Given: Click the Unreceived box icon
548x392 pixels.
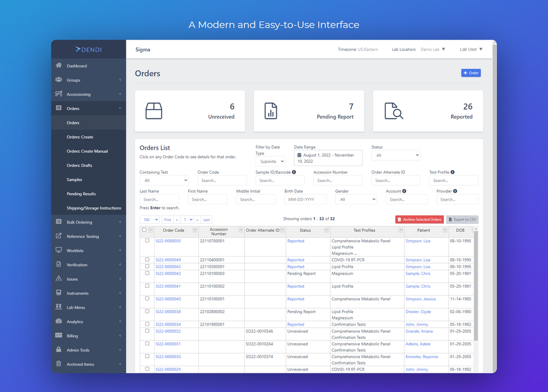Looking at the screenshot, I should click(154, 111).
